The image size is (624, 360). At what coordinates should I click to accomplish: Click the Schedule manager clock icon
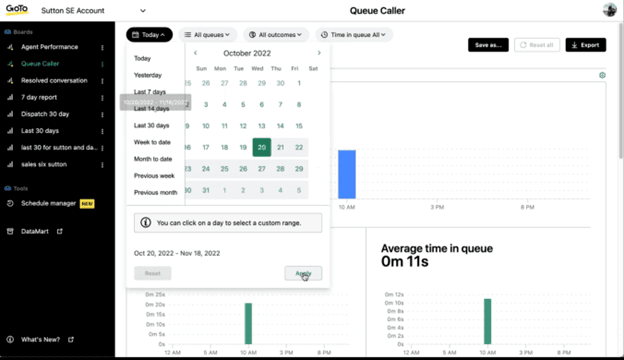(x=10, y=203)
